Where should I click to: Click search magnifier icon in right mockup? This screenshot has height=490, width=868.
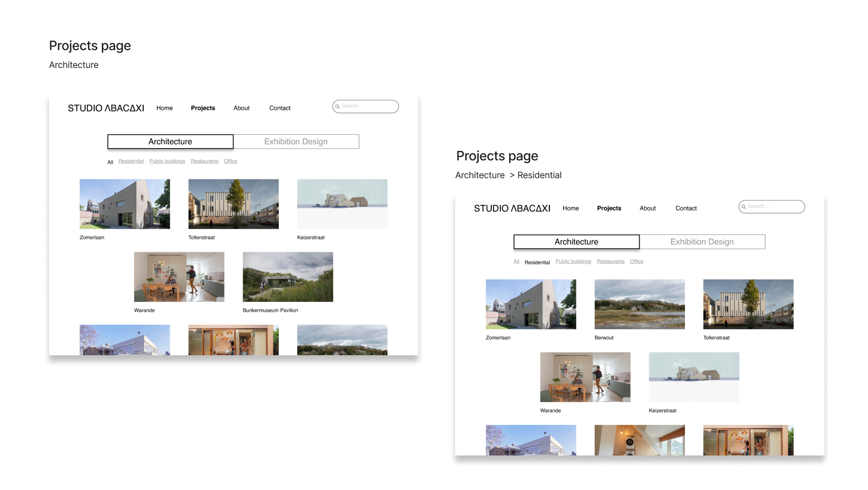tap(743, 207)
